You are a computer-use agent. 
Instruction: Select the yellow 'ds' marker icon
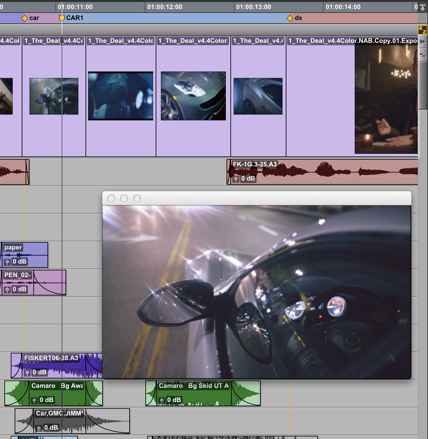coord(290,18)
